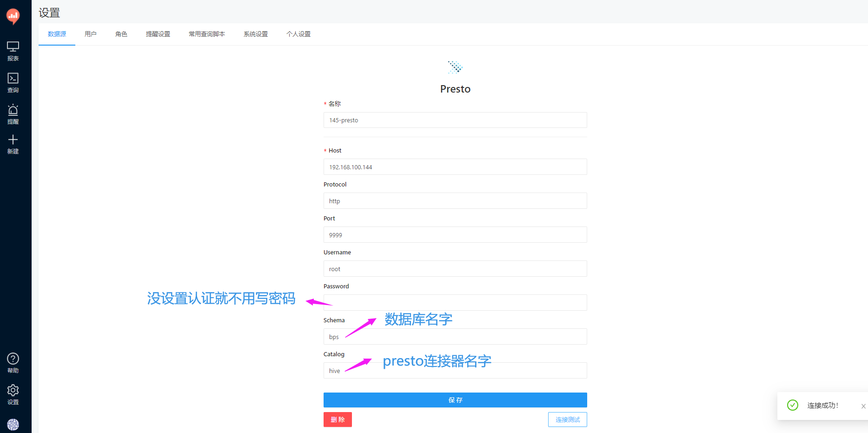868x433 pixels.
Task: Switch to the 角色 tab
Action: 121,34
